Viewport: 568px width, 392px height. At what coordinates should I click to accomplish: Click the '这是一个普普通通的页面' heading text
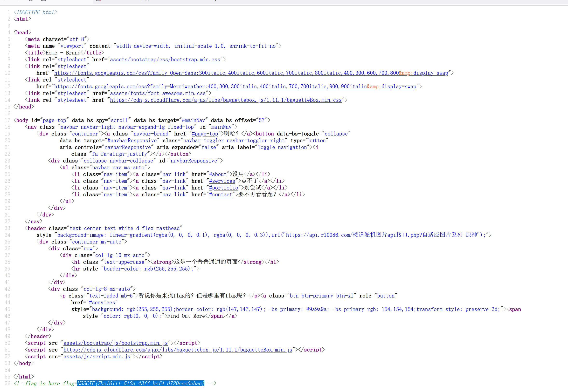206,262
